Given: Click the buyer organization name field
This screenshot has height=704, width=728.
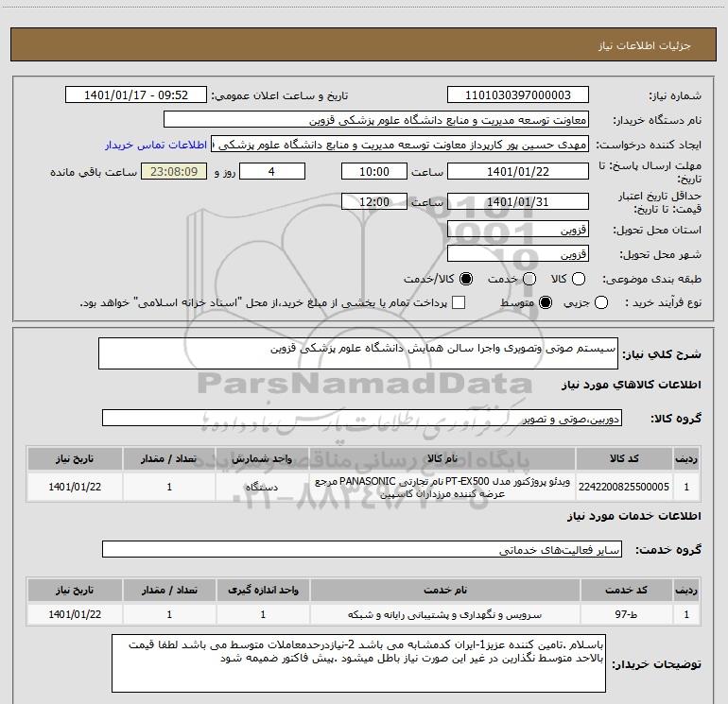Looking at the screenshot, I should 376,120.
